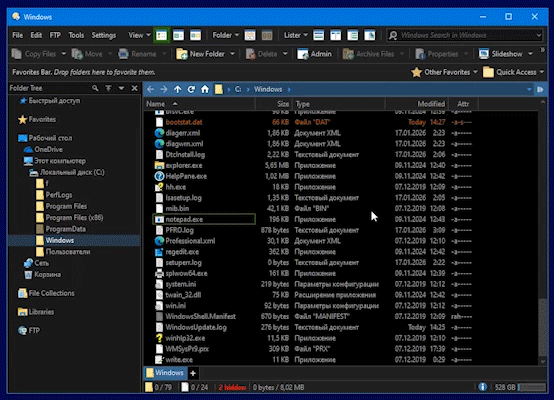Open the Edit menu
554x400 pixels.
tap(36, 35)
